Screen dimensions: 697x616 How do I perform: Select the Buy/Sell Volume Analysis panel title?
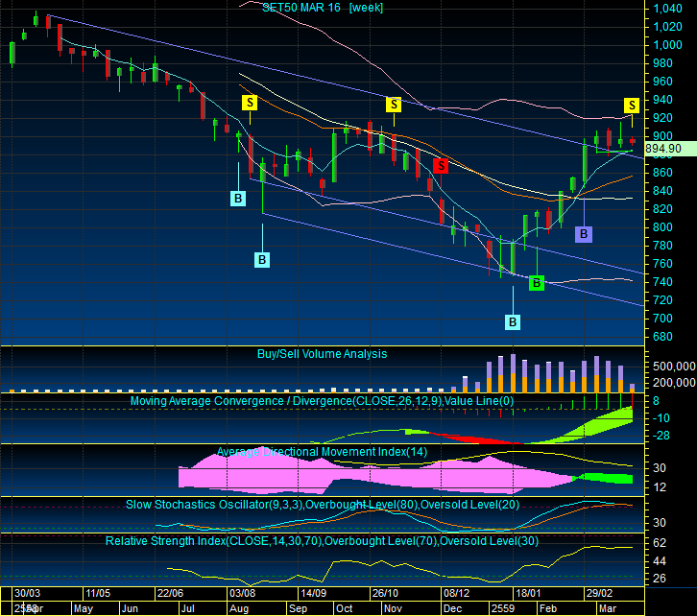point(322,354)
